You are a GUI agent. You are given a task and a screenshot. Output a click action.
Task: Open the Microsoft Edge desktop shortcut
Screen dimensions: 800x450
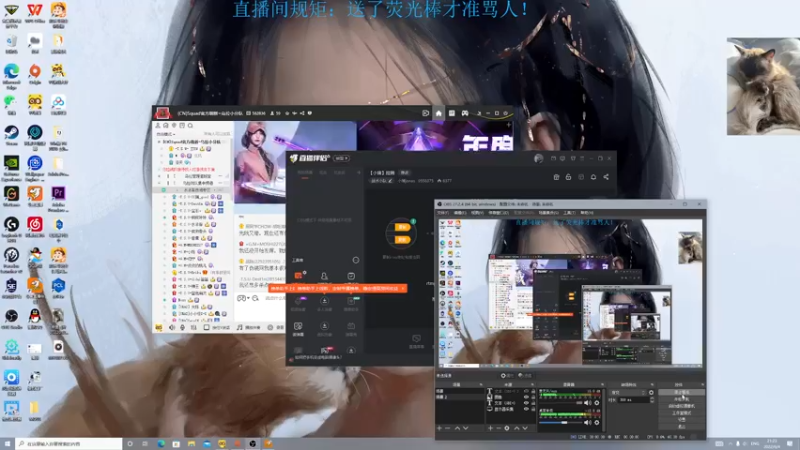coord(11,76)
